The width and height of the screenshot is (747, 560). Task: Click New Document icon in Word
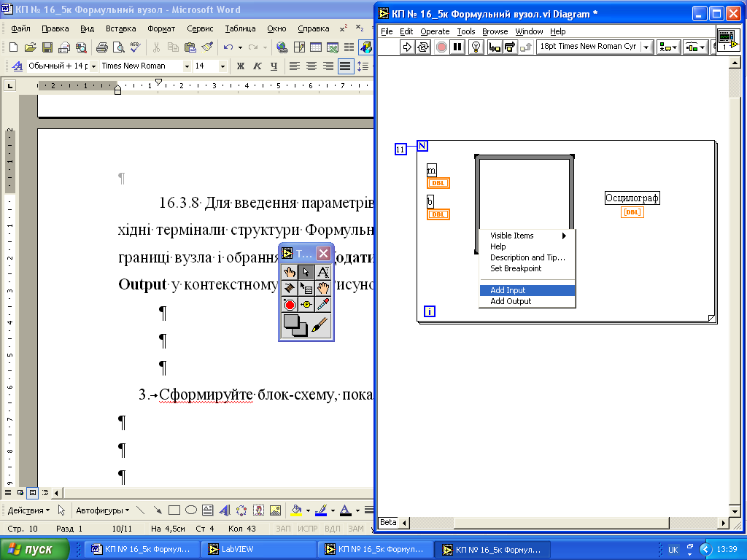[13, 47]
